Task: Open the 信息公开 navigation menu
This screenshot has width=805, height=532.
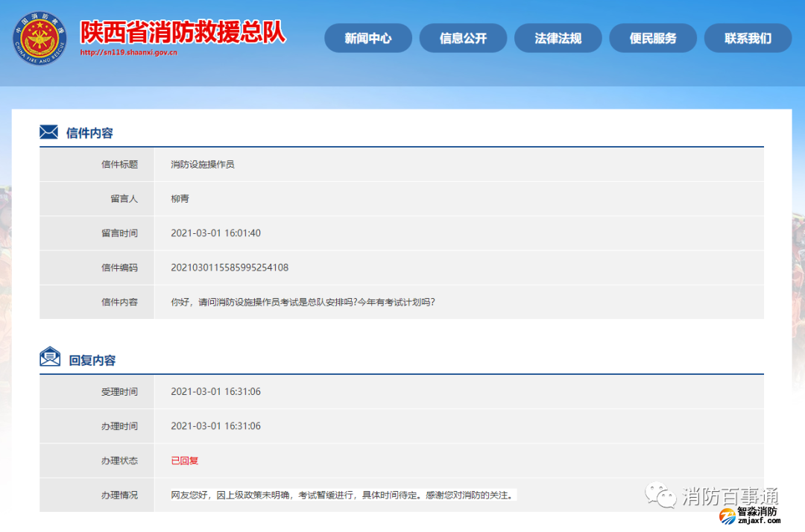Action: pyautogui.click(x=463, y=39)
